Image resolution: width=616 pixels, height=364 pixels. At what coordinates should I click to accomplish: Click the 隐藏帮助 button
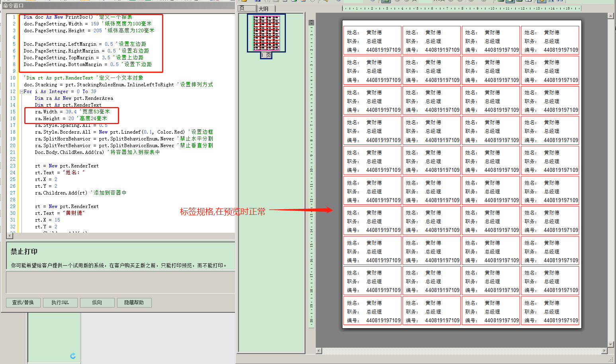134,303
